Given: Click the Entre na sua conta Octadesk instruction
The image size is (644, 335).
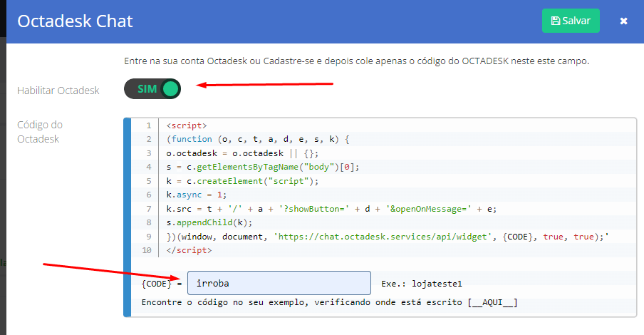Looking at the screenshot, I should point(356,61).
